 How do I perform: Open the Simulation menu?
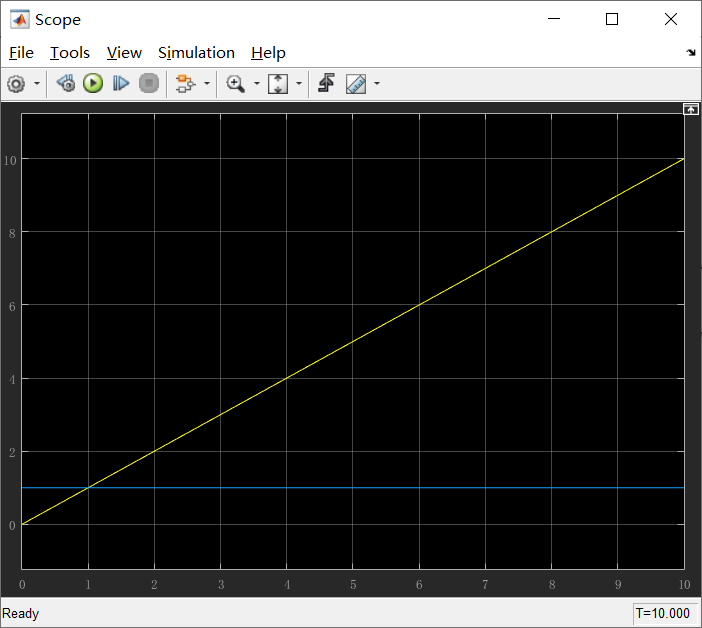196,53
